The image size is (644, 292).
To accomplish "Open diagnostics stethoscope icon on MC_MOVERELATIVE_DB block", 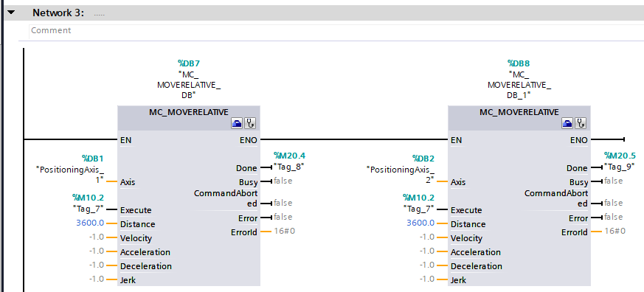I will pos(250,123).
